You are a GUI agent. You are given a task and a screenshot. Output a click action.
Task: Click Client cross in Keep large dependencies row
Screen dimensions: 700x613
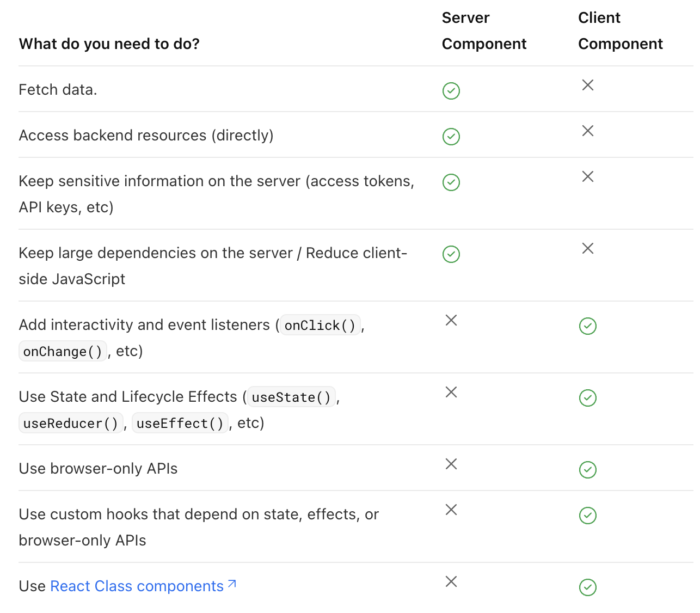coord(588,248)
